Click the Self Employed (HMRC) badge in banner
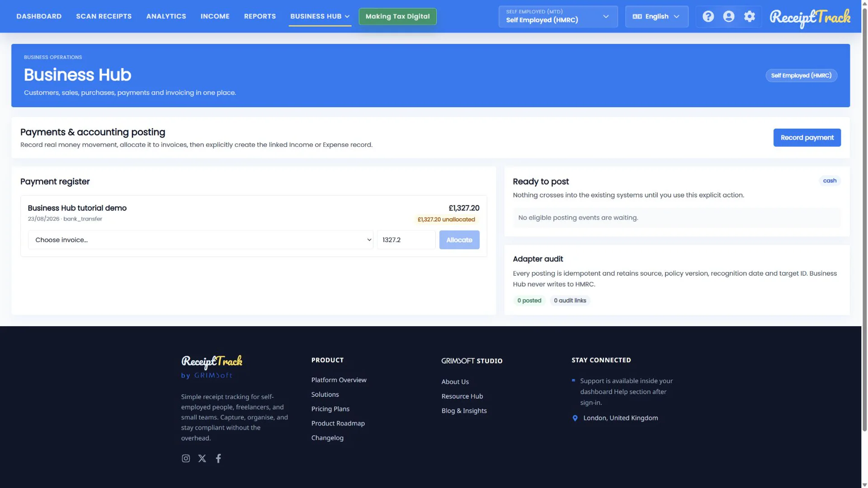 801,75
